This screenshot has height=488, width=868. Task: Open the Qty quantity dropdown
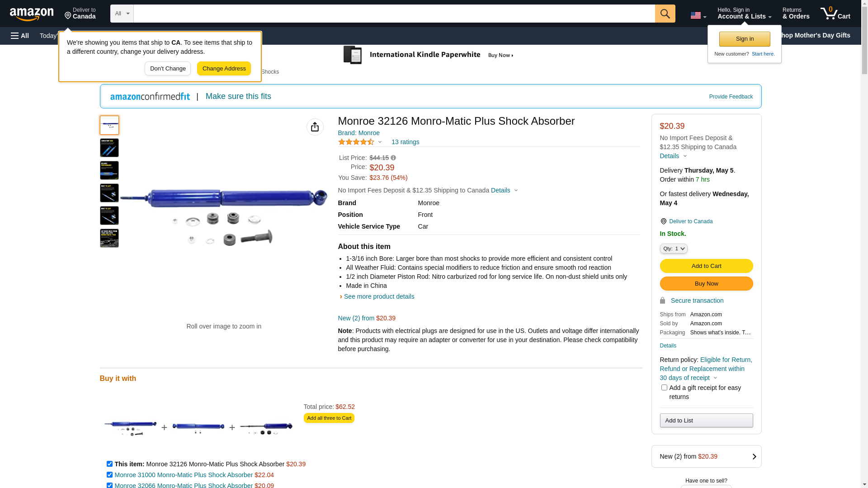click(674, 249)
